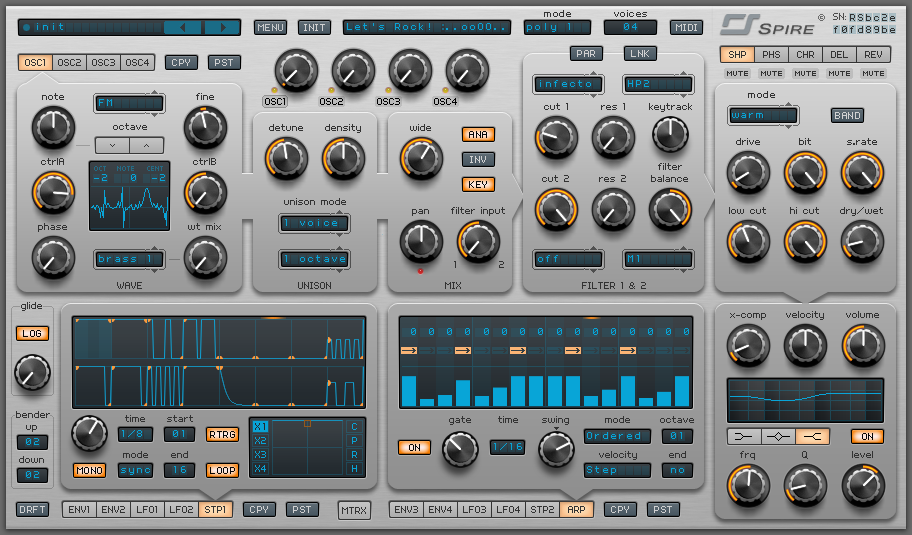Open the PHS effects tab

(x=771, y=54)
